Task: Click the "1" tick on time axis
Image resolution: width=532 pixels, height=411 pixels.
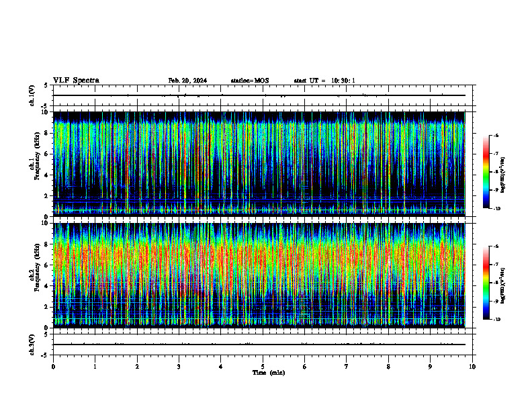Action: tap(95, 367)
